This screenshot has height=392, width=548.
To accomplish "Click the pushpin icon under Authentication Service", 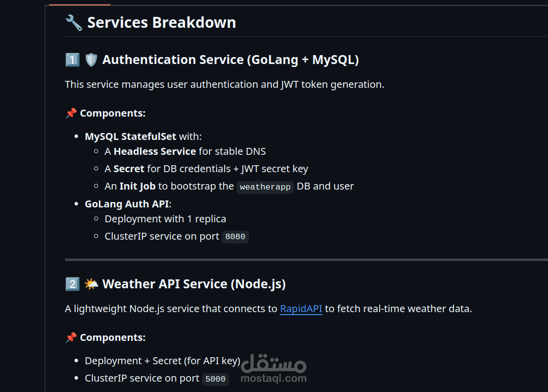I will pos(71,113).
